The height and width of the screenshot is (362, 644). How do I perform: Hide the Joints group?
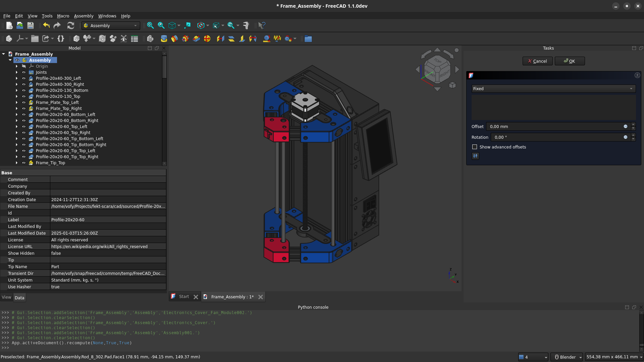pos(24,72)
